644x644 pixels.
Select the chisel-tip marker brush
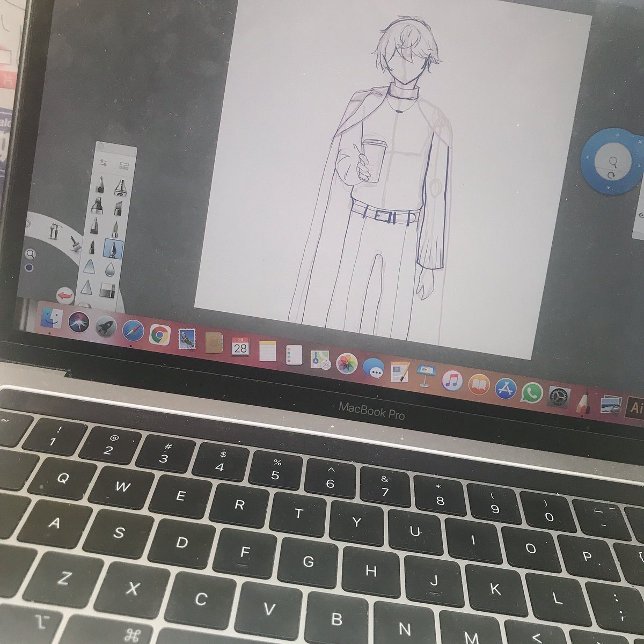point(119,208)
